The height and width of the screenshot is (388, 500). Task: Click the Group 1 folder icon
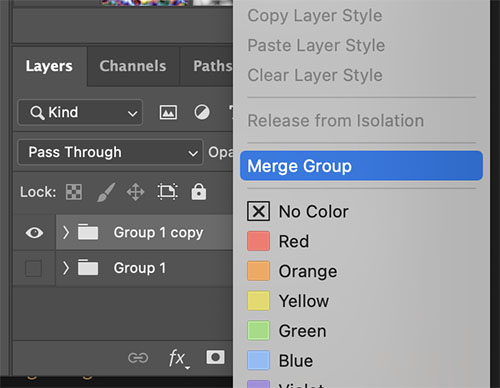click(x=88, y=267)
